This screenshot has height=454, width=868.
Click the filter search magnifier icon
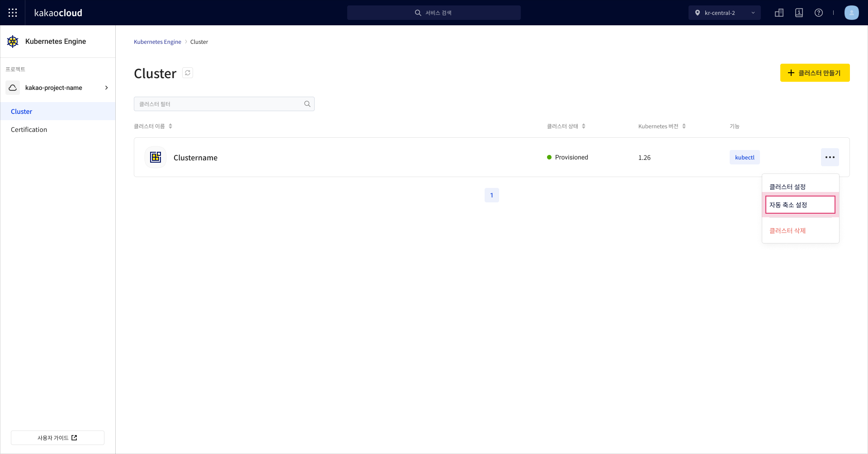click(307, 104)
